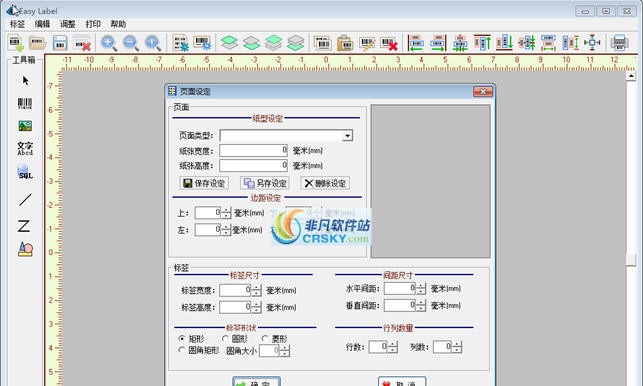The height and width of the screenshot is (386, 643).
Task: Align objects to bottom edge icon
Action: [x=504, y=43]
